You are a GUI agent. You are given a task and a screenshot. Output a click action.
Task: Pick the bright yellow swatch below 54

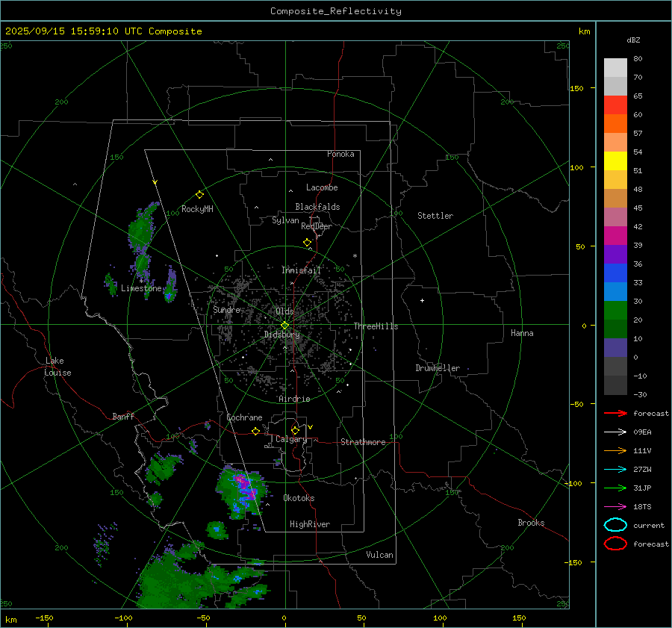[x=615, y=161]
